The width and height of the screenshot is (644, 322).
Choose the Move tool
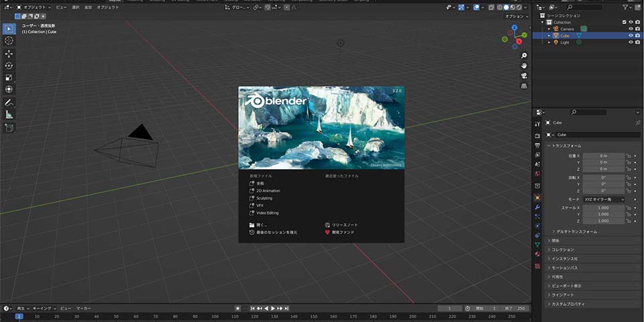[x=9, y=54]
